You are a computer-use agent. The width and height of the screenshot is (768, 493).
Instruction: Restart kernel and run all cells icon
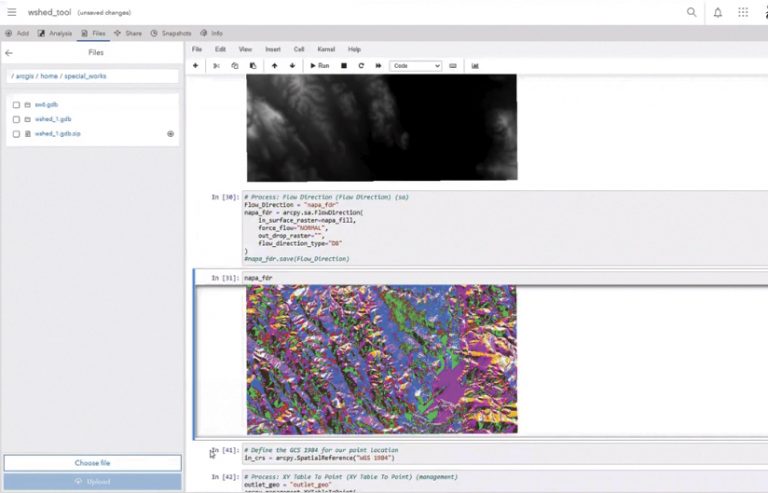pos(378,66)
